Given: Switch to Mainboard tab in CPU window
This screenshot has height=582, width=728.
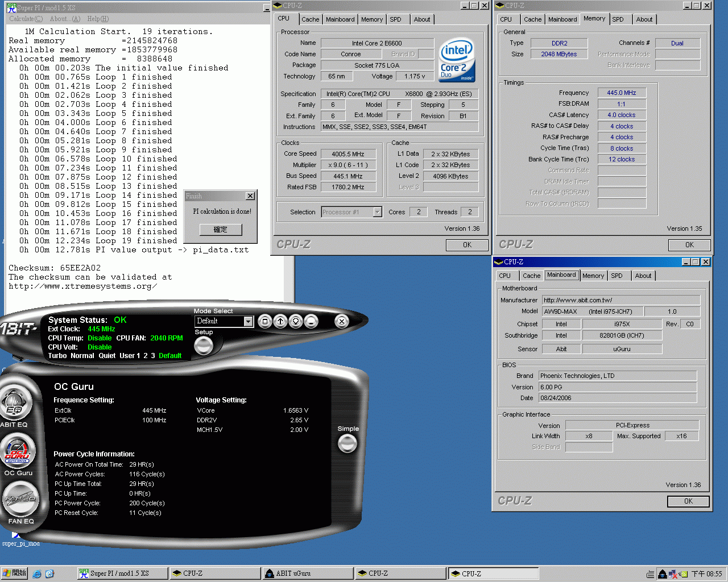Looking at the screenshot, I should (340, 19).
